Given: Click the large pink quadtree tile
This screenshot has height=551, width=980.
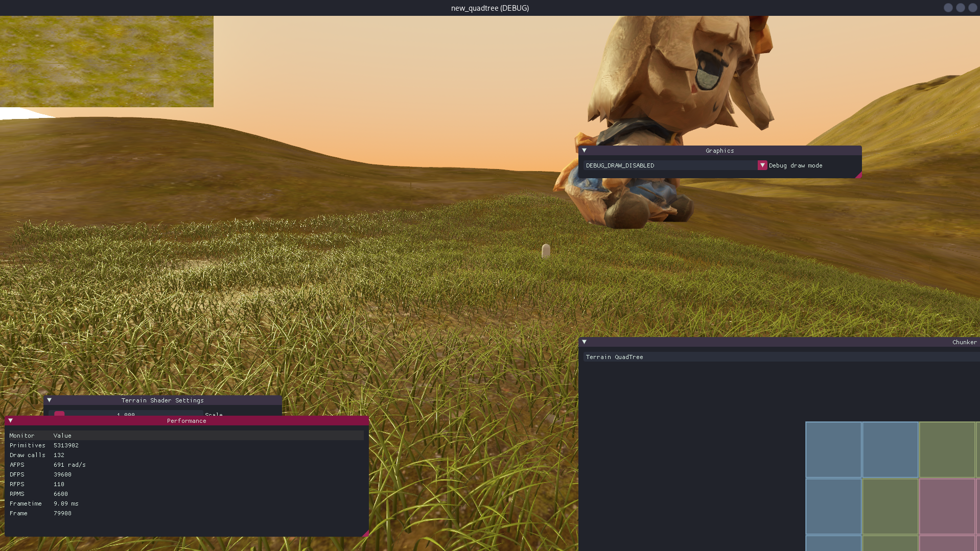Looking at the screenshot, I should [x=947, y=506].
